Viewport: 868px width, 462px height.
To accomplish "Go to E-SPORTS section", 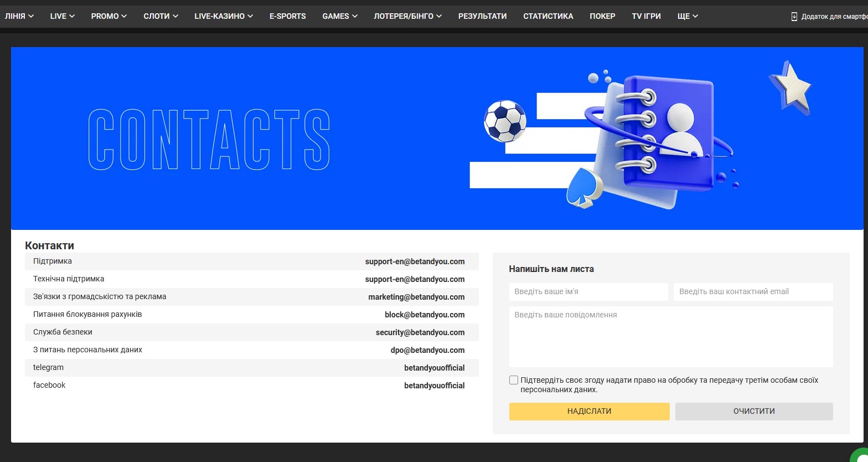I will tap(288, 16).
